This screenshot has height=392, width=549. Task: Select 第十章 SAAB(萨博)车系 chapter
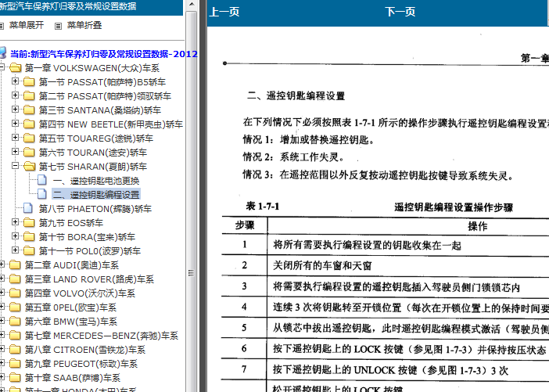click(73, 378)
